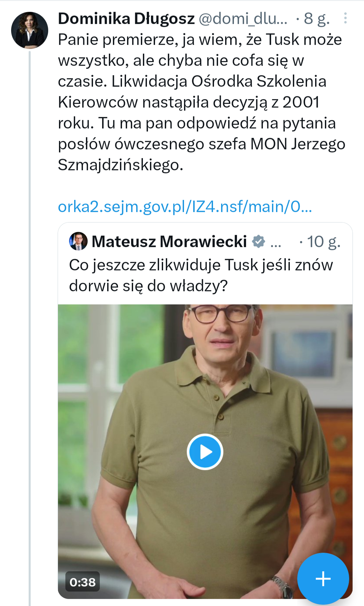Click the verified badge beside Mateusz Morawiecki
The width and height of the screenshot is (364, 606).
tap(259, 242)
